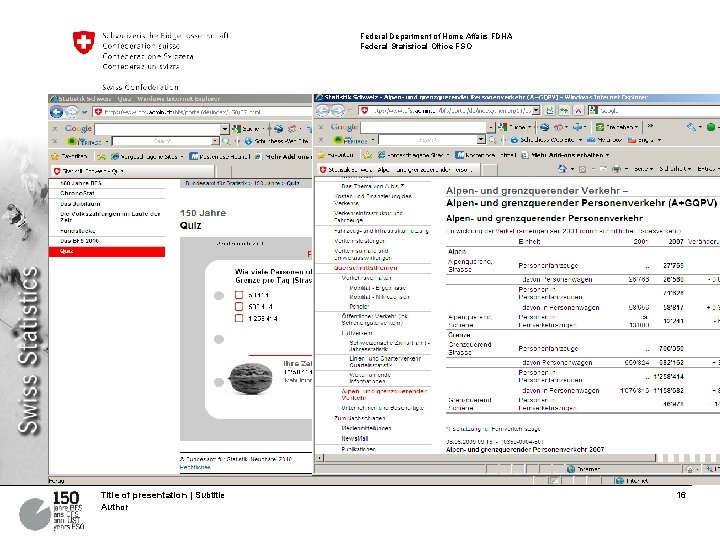
Task: Select the red highlighted Quiz menu item
Action: tap(107, 252)
